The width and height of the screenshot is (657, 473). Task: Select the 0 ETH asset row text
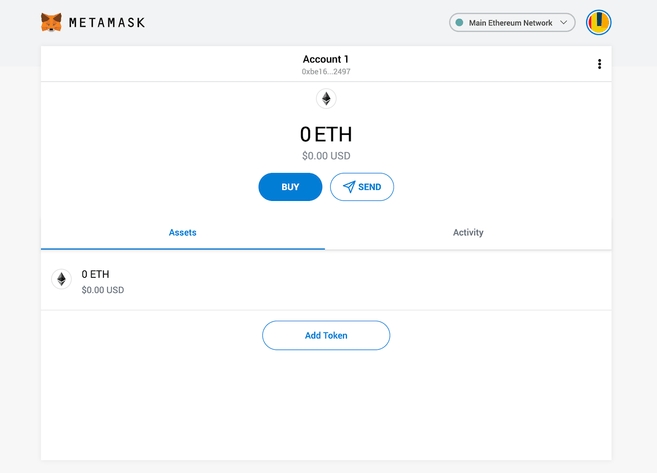96,273
